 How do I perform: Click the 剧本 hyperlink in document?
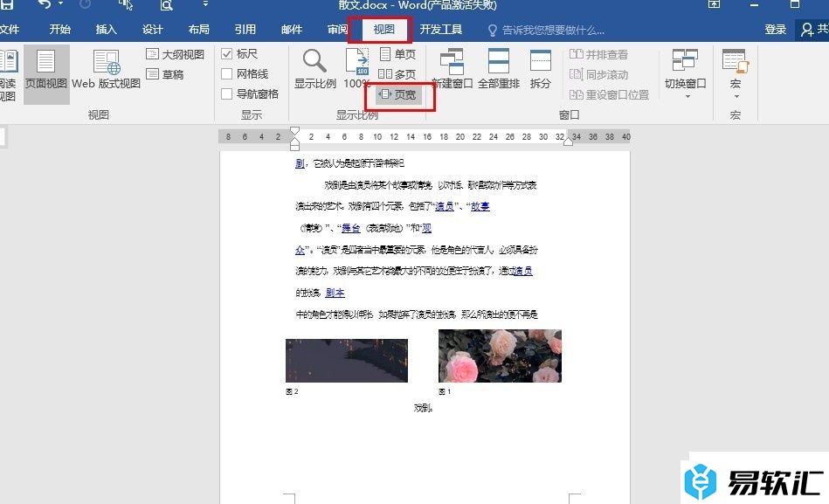[335, 293]
